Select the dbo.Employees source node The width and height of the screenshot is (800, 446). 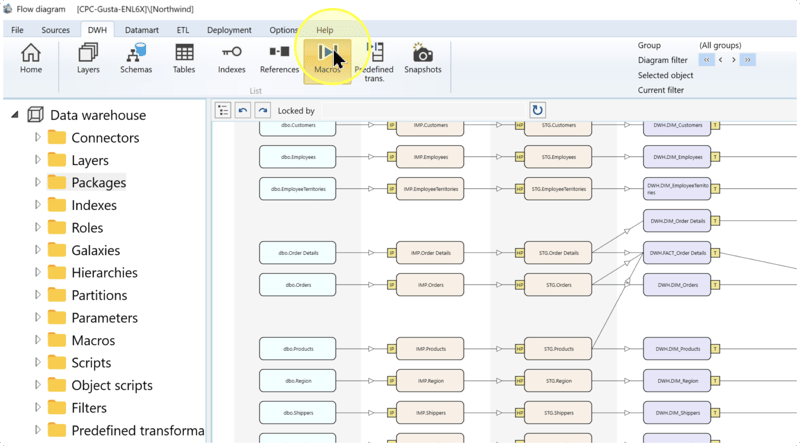coord(297,157)
